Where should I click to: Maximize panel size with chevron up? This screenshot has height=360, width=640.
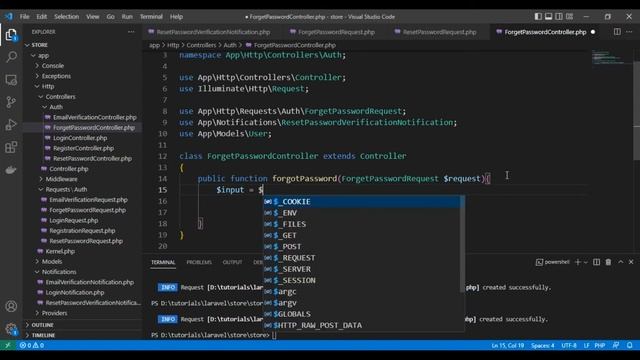pyautogui.click(x=620, y=262)
